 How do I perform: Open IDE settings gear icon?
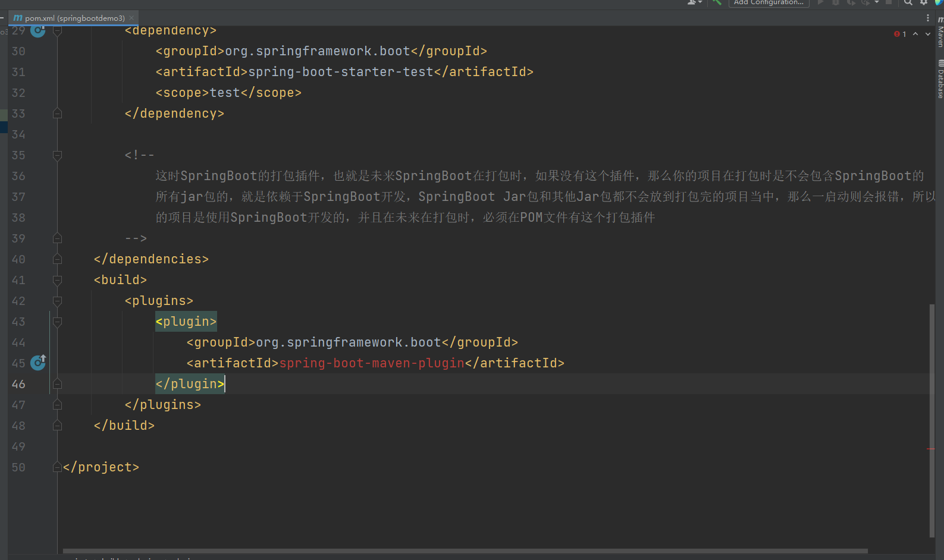(x=924, y=2)
